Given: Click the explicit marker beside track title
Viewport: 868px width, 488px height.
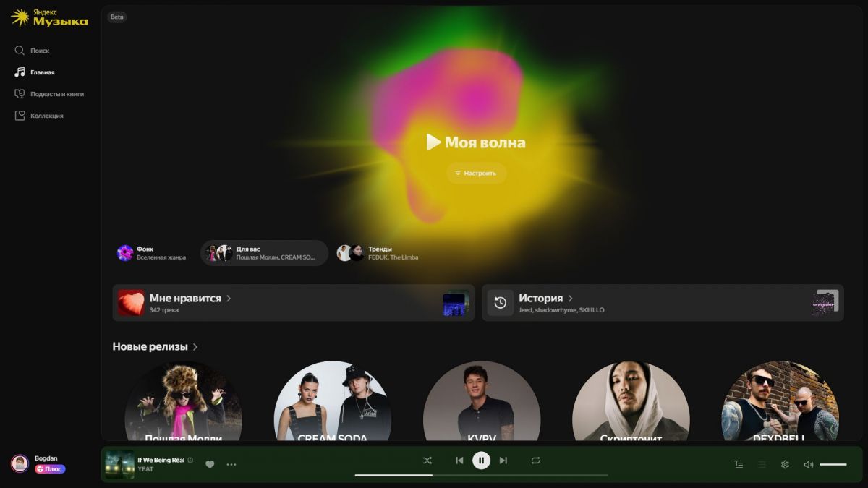Looking at the screenshot, I should pyautogui.click(x=190, y=460).
